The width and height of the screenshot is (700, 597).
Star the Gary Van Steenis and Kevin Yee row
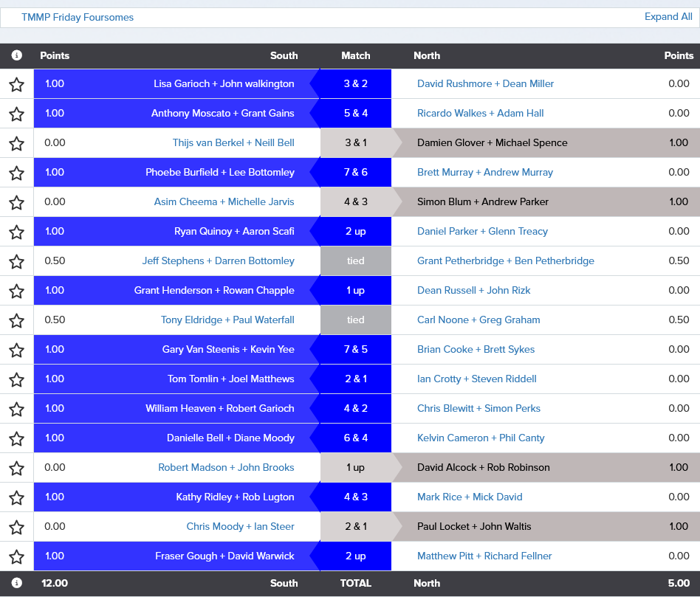[16, 349]
